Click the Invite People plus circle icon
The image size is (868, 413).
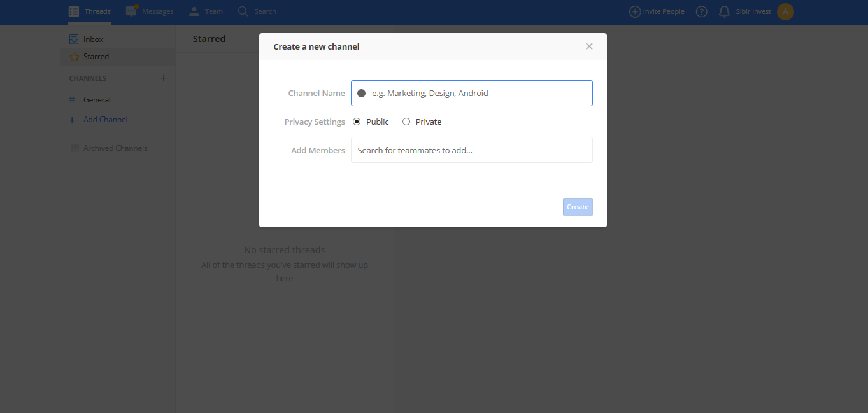634,11
